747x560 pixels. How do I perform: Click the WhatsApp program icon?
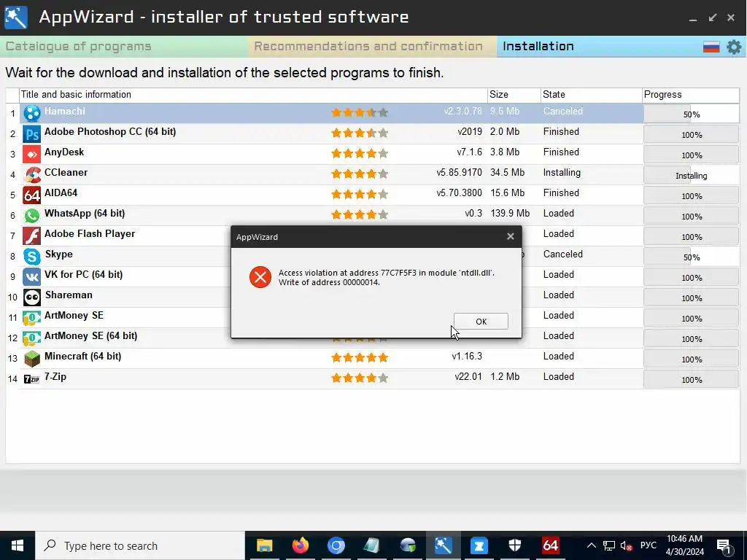tap(32, 216)
